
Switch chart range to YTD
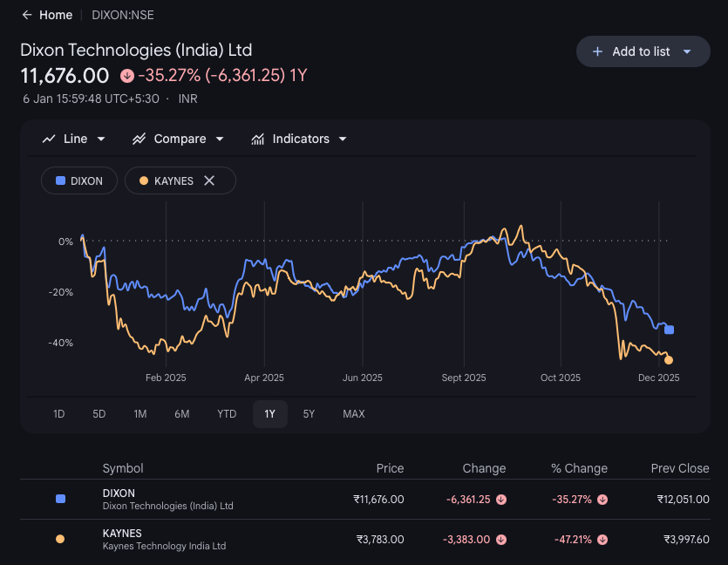(227, 413)
